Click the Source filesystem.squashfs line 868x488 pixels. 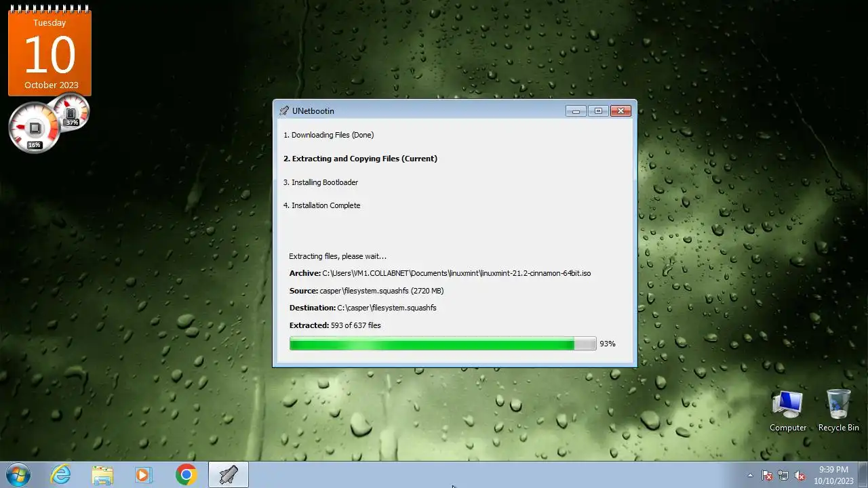point(366,291)
